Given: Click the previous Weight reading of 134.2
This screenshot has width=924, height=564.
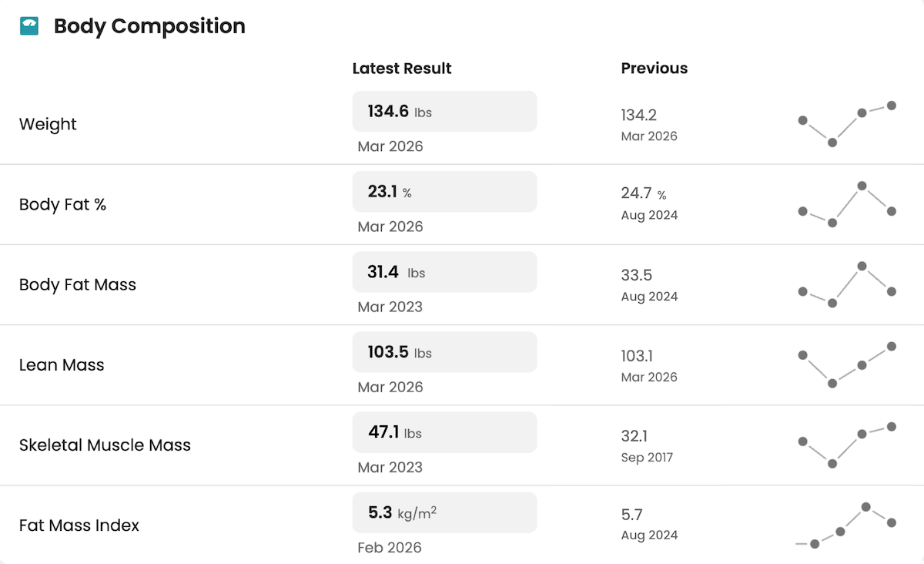Looking at the screenshot, I should click(x=637, y=114).
